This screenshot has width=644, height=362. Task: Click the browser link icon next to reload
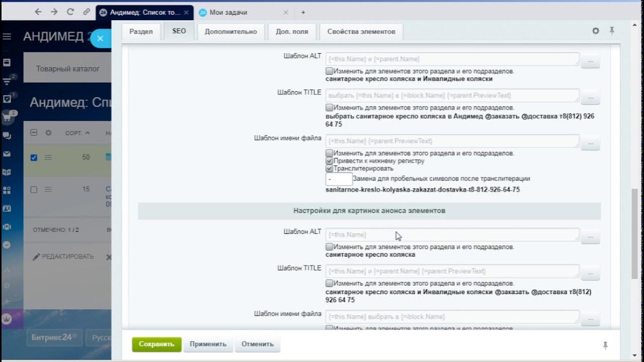pos(87,12)
